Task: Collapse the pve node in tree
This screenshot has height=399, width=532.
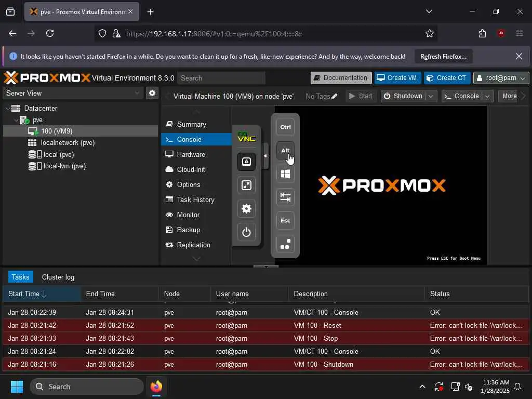Action: [16, 120]
